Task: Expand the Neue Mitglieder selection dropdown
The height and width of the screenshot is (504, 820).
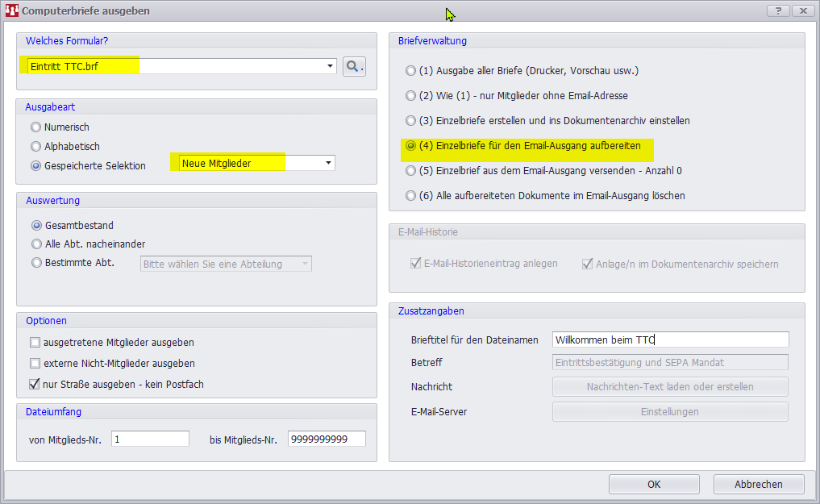Action: pos(328,163)
